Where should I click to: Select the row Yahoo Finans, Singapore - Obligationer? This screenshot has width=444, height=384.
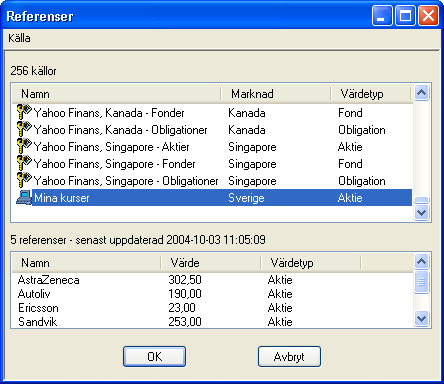[x=212, y=181]
